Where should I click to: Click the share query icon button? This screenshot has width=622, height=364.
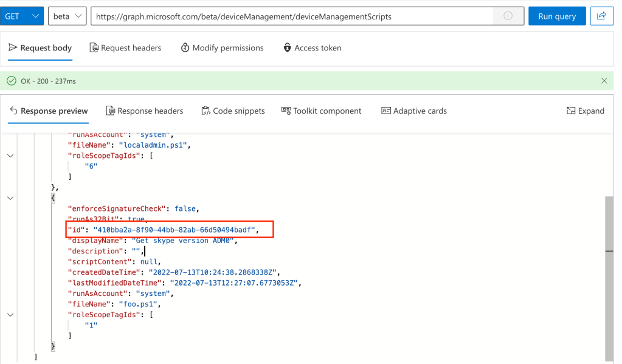tap(601, 16)
